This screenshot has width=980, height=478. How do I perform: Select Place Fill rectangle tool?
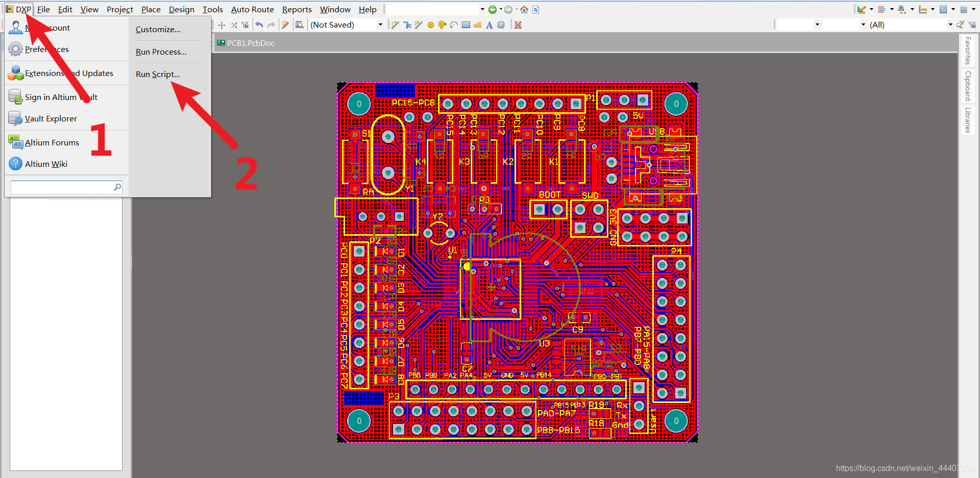(x=465, y=24)
